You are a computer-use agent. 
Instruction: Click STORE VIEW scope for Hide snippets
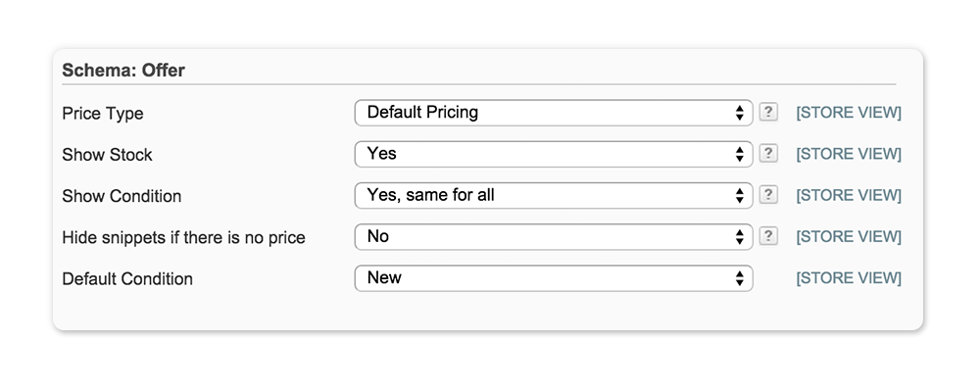tap(849, 236)
